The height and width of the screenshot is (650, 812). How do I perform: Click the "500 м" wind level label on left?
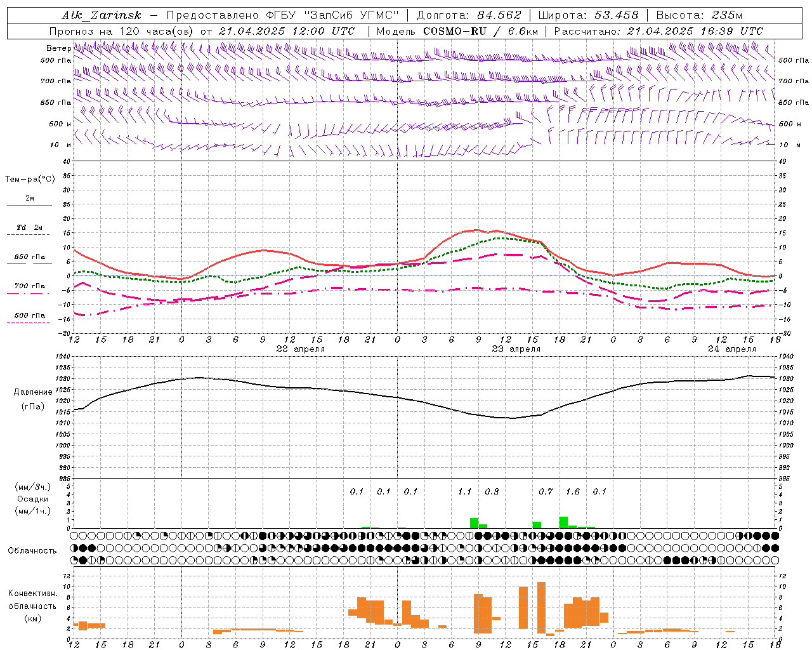tap(60, 124)
